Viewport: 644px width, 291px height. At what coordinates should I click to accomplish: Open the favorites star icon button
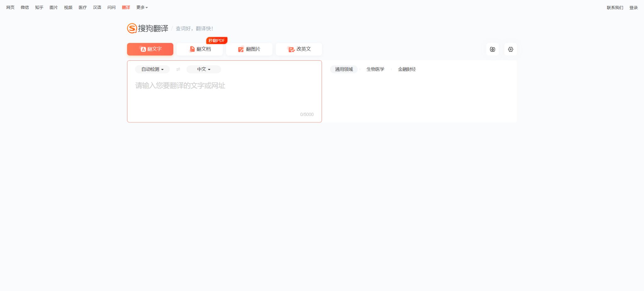click(x=492, y=49)
